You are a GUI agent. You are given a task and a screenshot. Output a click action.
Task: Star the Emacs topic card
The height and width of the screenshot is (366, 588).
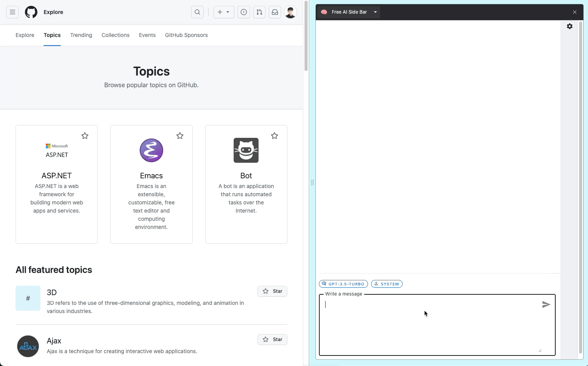click(x=180, y=136)
